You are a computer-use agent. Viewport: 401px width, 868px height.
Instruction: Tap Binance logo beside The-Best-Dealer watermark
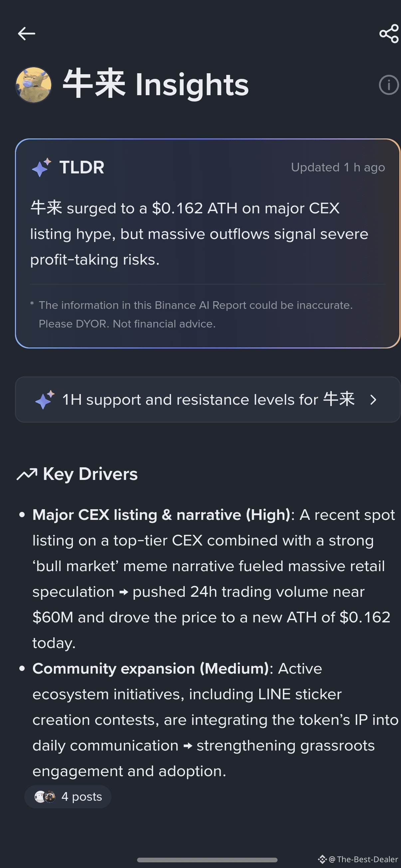coord(322,859)
